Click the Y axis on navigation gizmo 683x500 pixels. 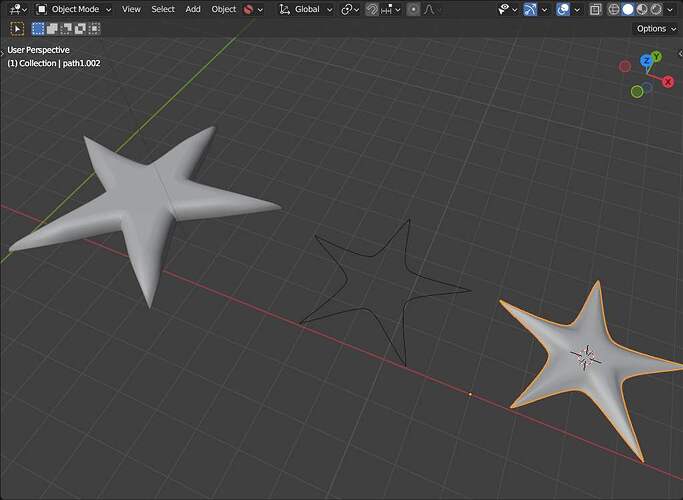coord(656,57)
